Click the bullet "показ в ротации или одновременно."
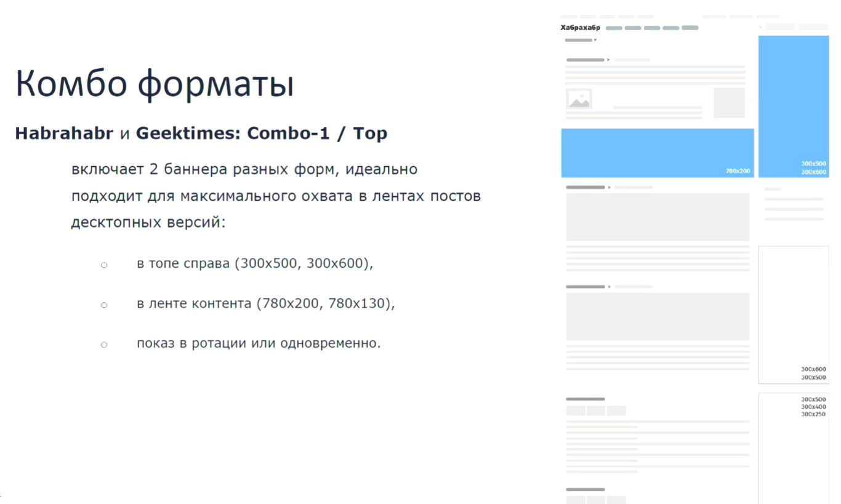Screen dimensions: 841x504 (x=259, y=343)
